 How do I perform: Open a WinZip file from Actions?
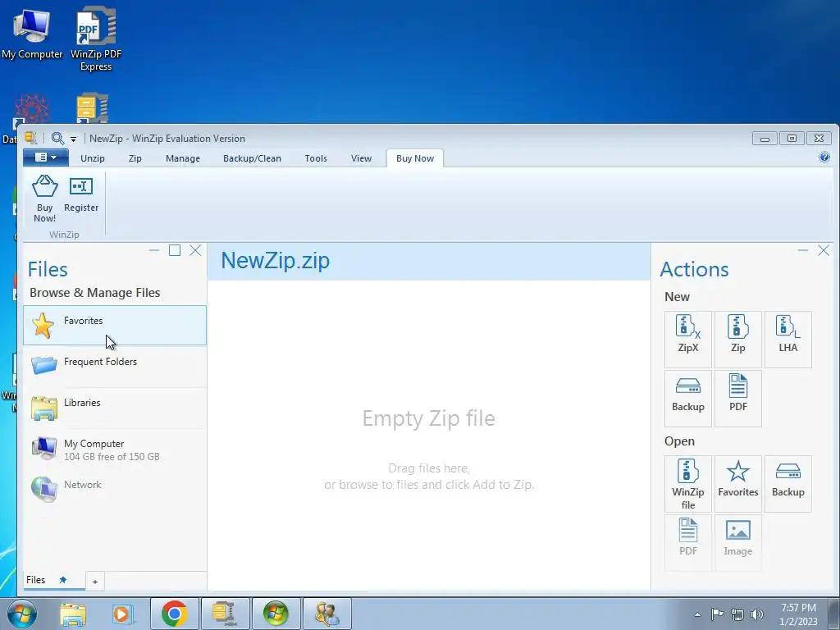(x=688, y=484)
